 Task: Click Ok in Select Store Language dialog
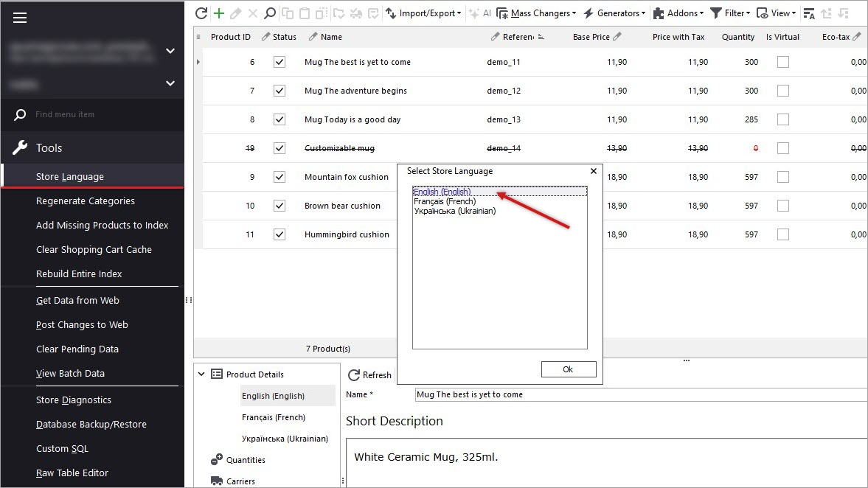(569, 369)
